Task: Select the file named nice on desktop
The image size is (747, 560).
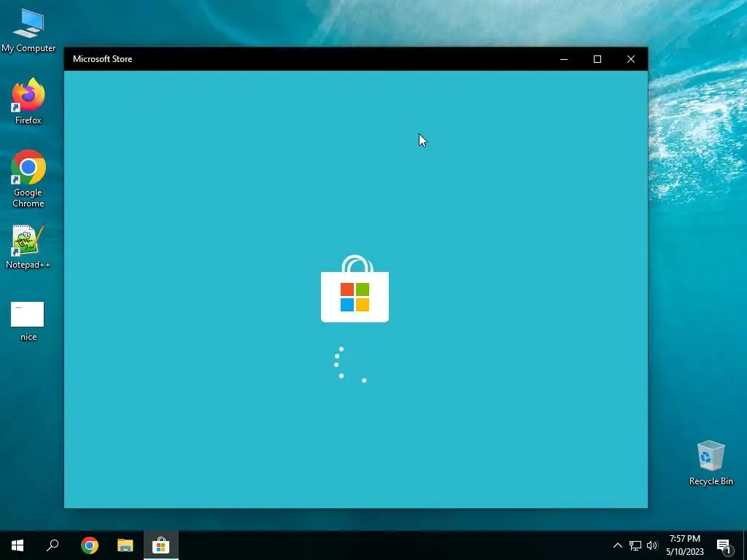Action: coord(28,322)
